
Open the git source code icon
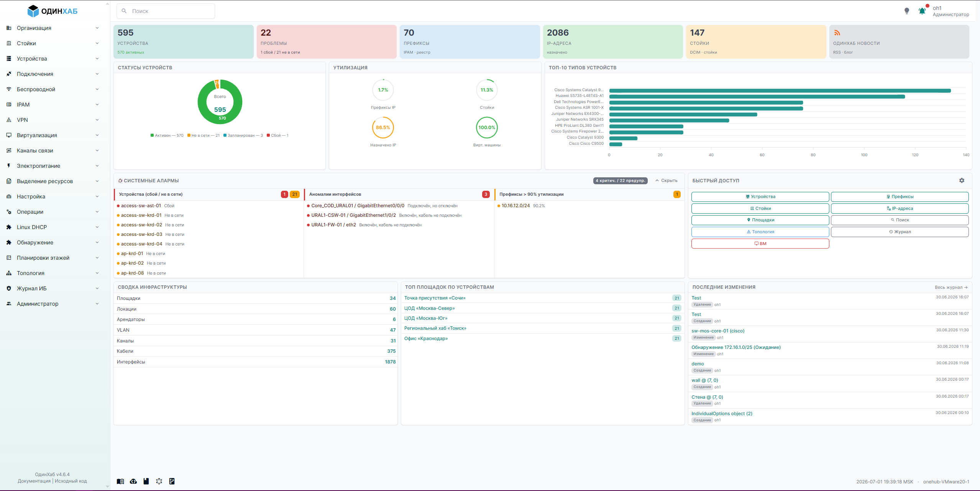coord(172,481)
